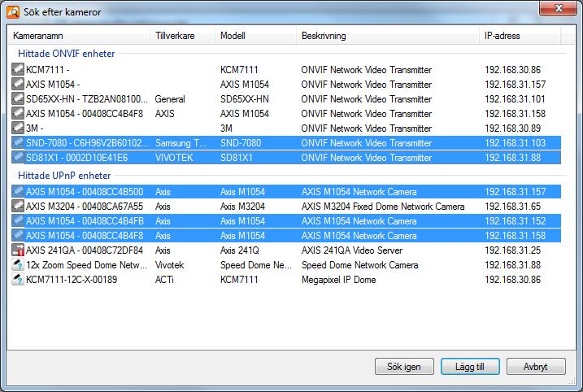Click SND-7080 - C6H96V2B60102... camera name
This screenshot has width=583, height=392.
point(87,143)
